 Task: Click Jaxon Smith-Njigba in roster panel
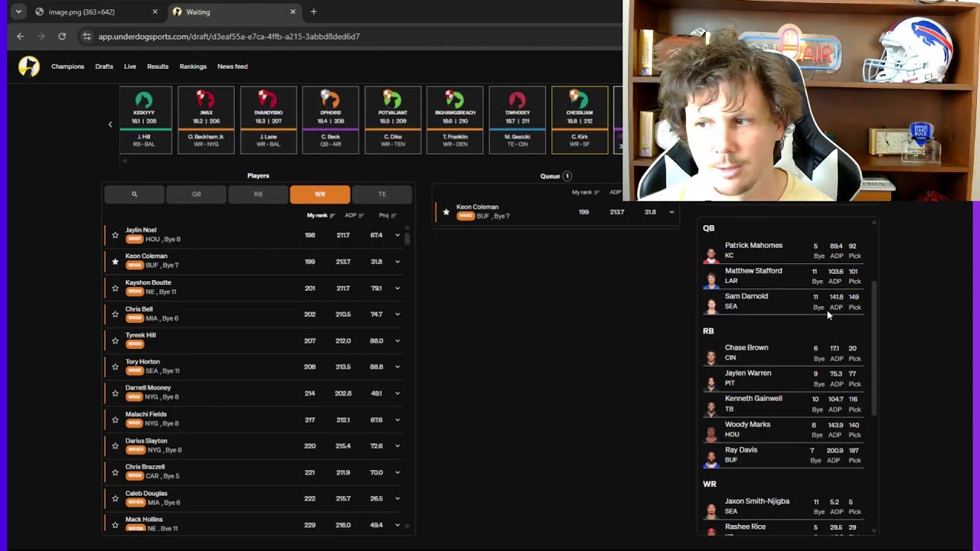pyautogui.click(x=783, y=507)
